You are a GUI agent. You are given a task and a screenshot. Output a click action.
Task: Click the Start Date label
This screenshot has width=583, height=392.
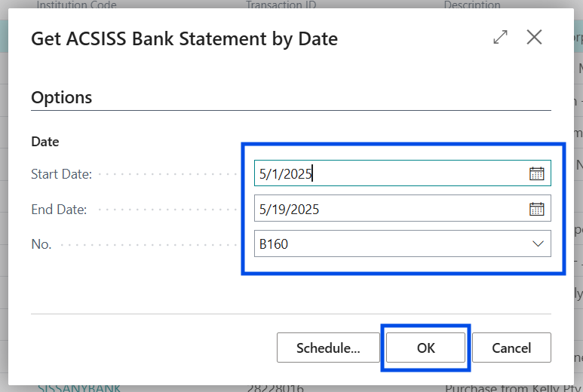[x=61, y=174]
